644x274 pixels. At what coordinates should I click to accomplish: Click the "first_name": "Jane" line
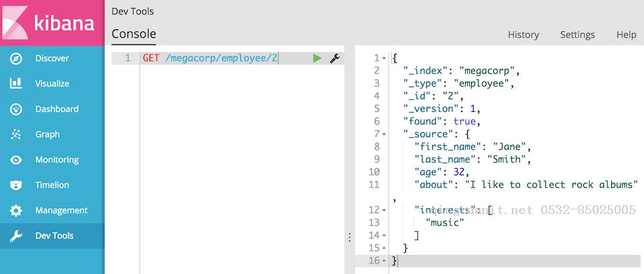click(473, 147)
